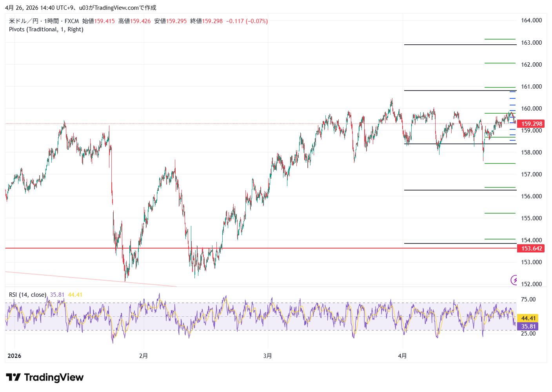Screen dimensions: 552x392
Task: Click the TradingView logo at bottom left
Action: [45, 377]
